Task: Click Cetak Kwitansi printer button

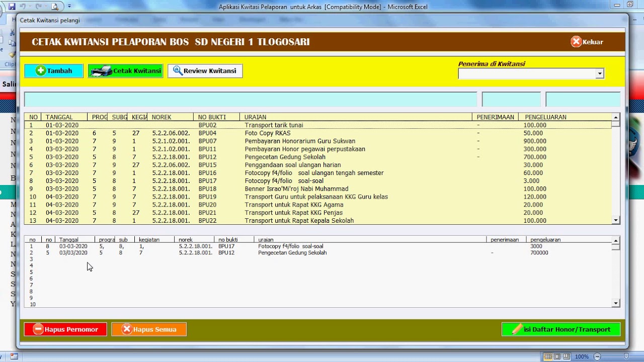Action: 126,71
